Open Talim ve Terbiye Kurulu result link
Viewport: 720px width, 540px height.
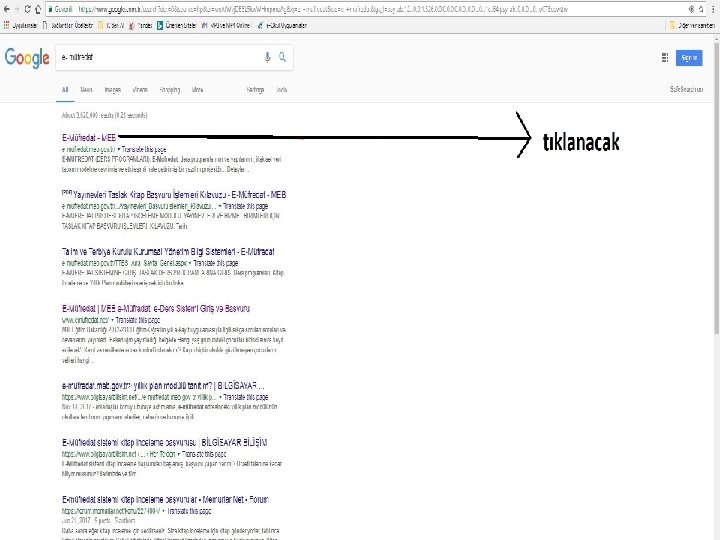point(168,252)
